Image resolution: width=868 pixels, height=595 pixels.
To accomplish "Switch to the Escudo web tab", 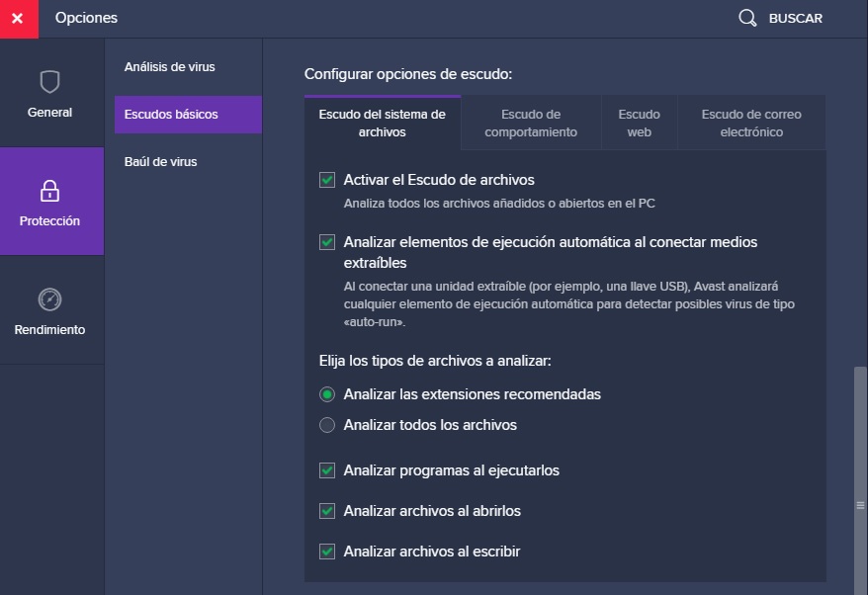I will point(639,122).
